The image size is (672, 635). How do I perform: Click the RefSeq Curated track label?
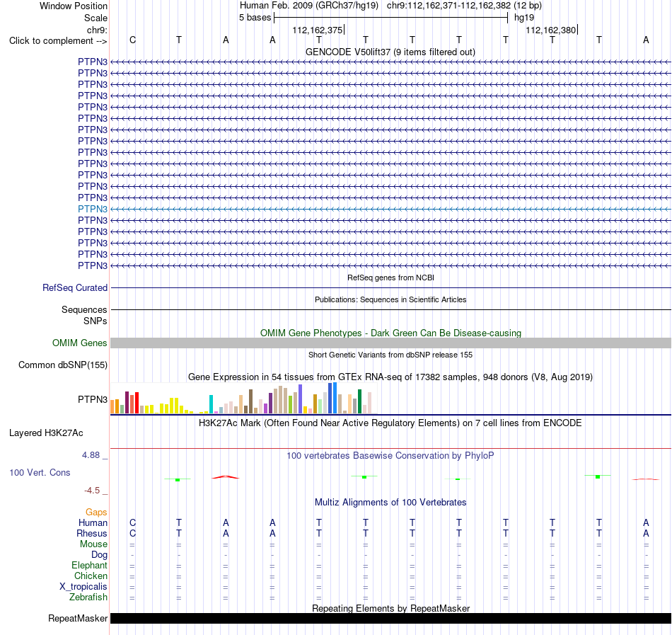[75, 287]
